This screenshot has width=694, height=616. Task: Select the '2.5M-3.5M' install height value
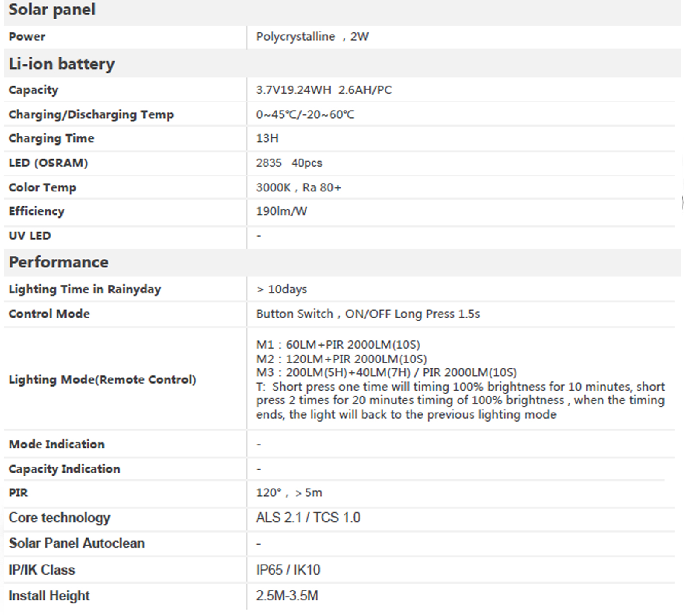tap(287, 596)
